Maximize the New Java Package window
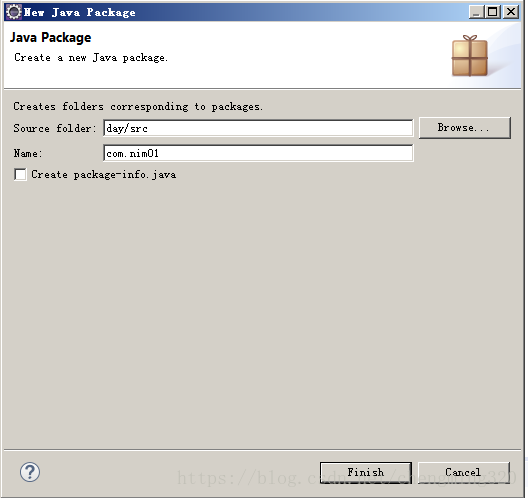Screen dimensions: 528x498 coord(493,12)
